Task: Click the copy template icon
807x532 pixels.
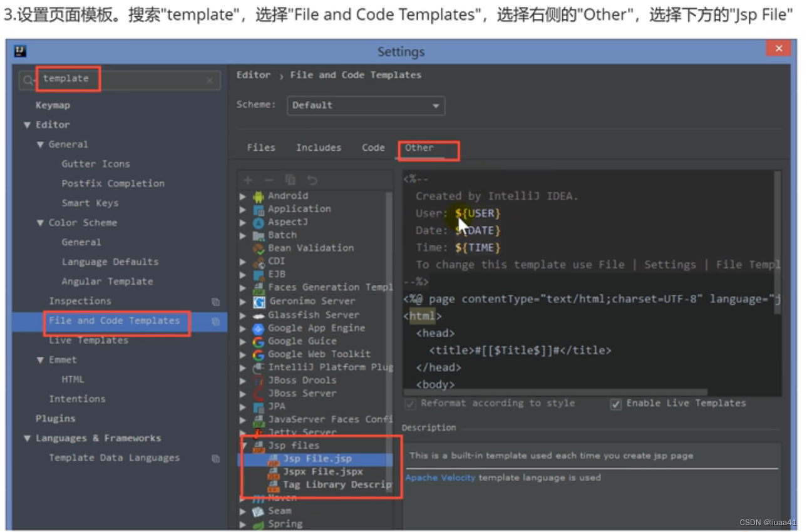Action: pos(290,180)
